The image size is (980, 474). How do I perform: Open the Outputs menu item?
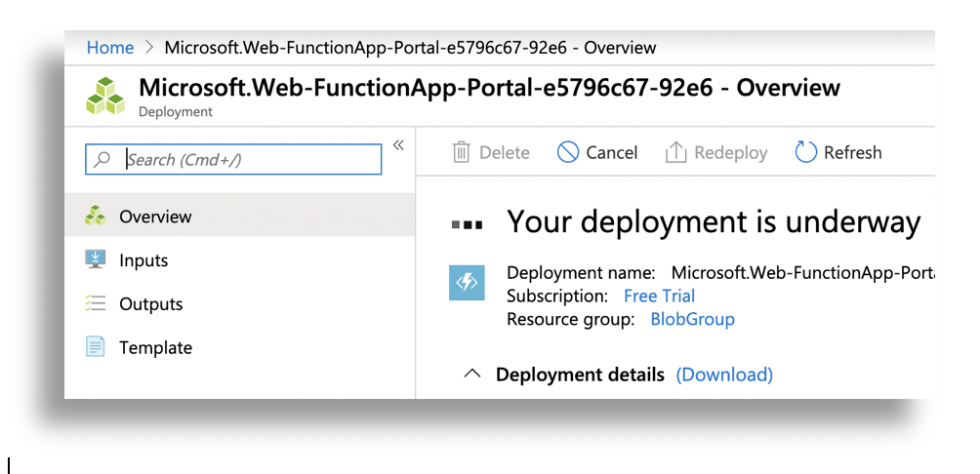coord(240,303)
